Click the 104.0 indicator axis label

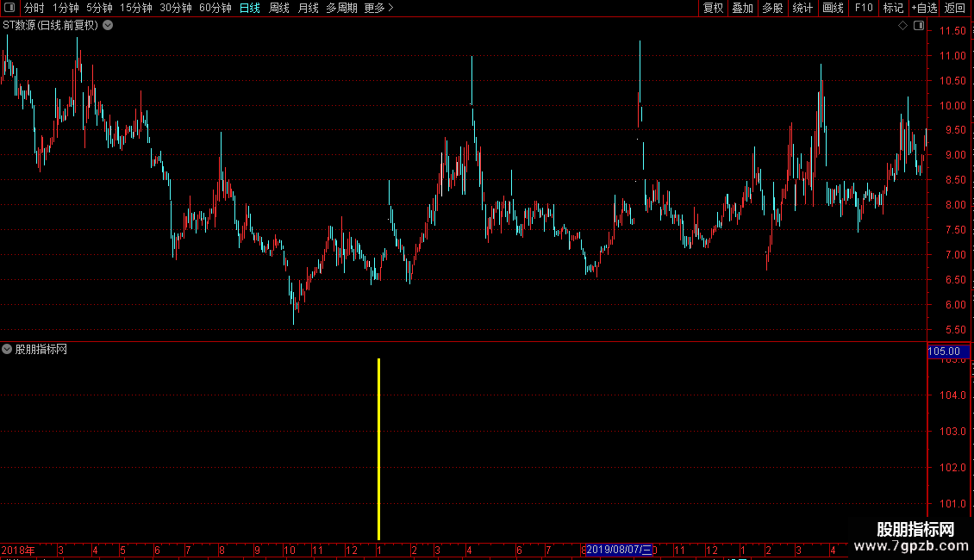coord(952,395)
